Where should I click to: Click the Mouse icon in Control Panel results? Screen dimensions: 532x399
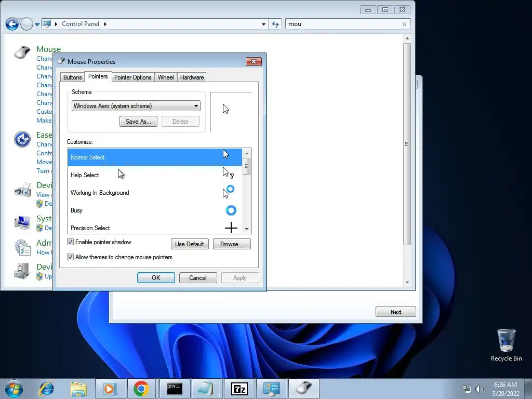click(x=22, y=52)
